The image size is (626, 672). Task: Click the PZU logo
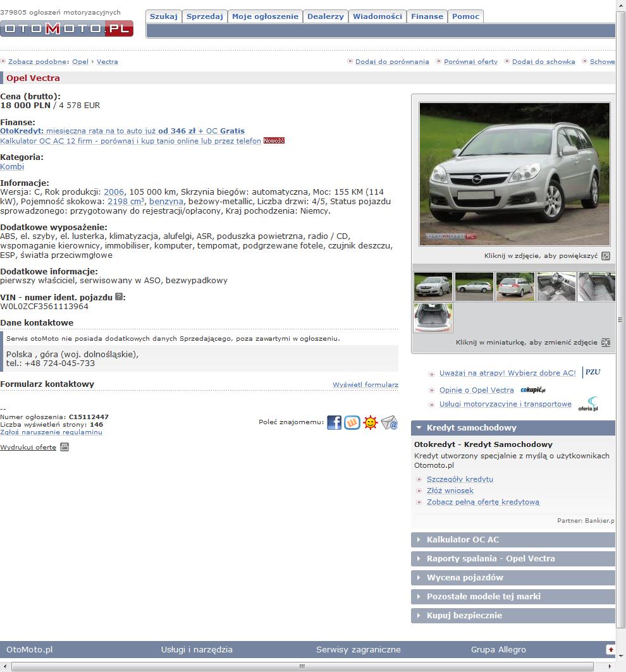point(592,372)
